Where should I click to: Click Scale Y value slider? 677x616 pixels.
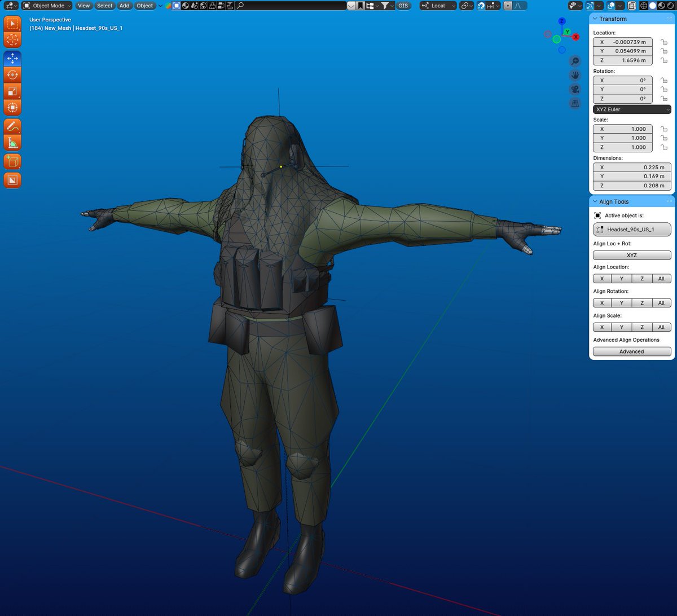click(x=623, y=138)
